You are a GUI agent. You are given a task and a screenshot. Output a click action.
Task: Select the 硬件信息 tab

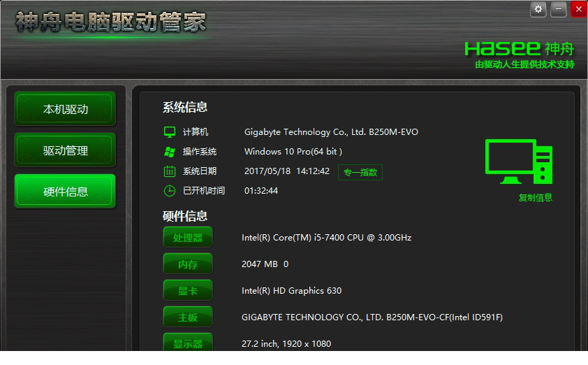click(65, 192)
